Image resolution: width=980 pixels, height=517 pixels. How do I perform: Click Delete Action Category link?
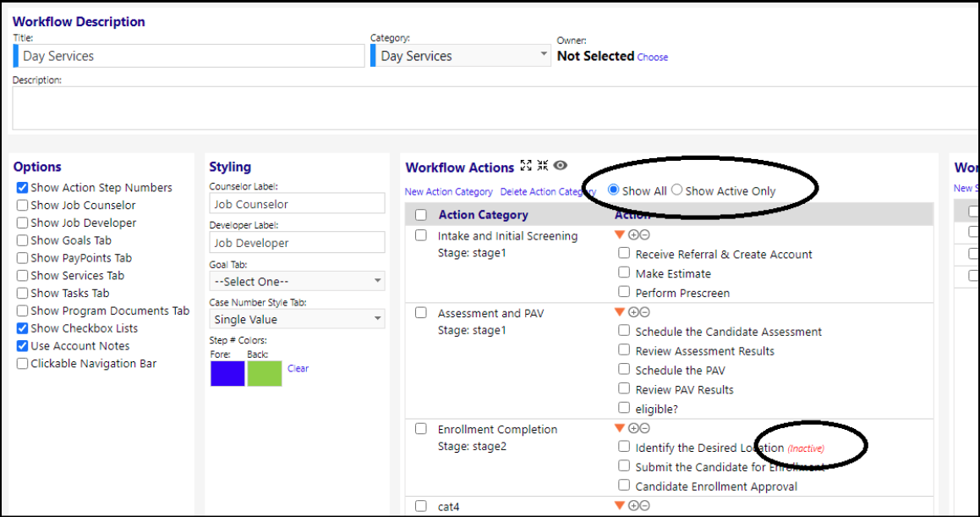pos(548,192)
